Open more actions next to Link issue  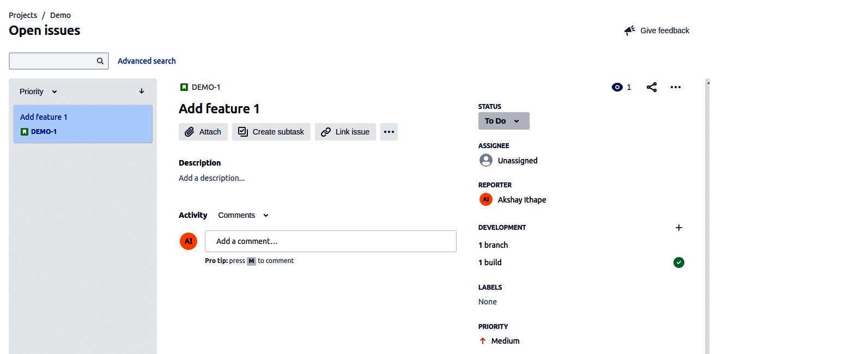click(x=389, y=132)
